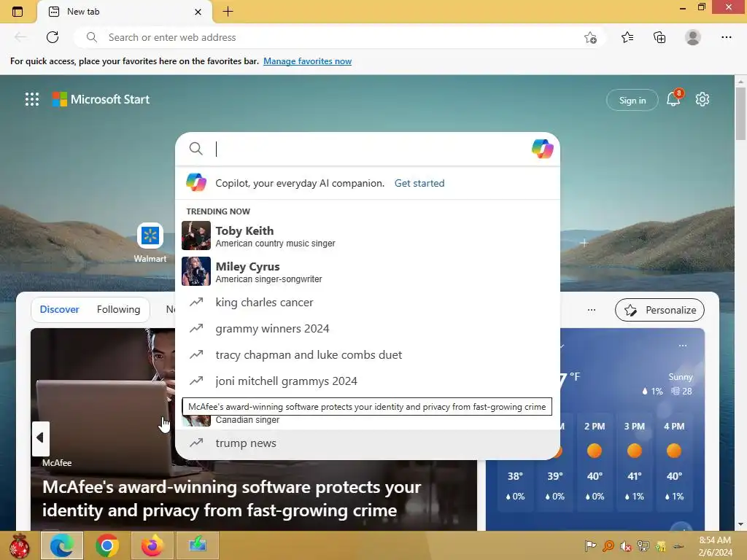Viewport: 747px width, 560px height.
Task: Click the Copilot icon in search box
Action: click(542, 149)
